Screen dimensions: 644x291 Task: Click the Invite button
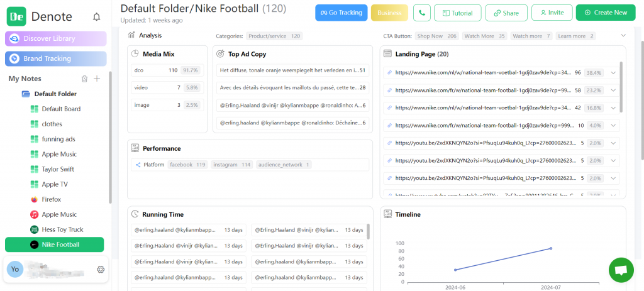coord(552,13)
